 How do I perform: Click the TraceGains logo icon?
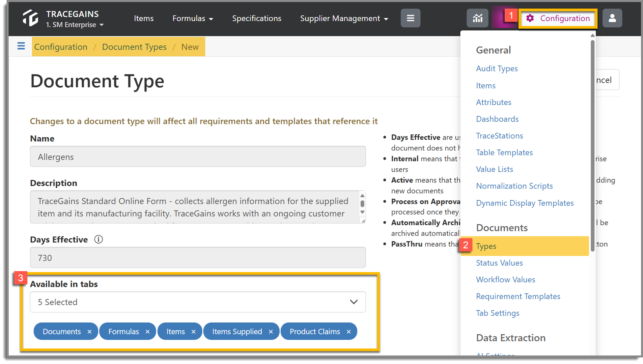[x=30, y=18]
